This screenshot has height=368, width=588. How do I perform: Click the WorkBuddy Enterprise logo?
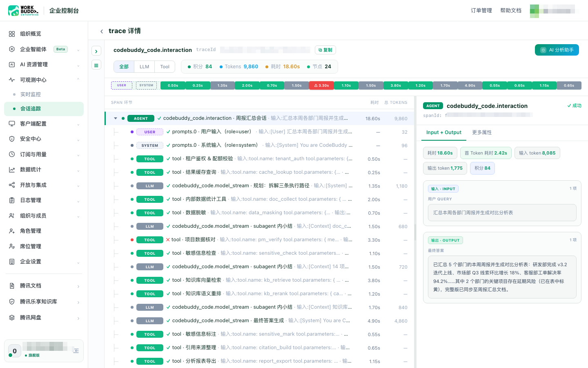coord(23,11)
